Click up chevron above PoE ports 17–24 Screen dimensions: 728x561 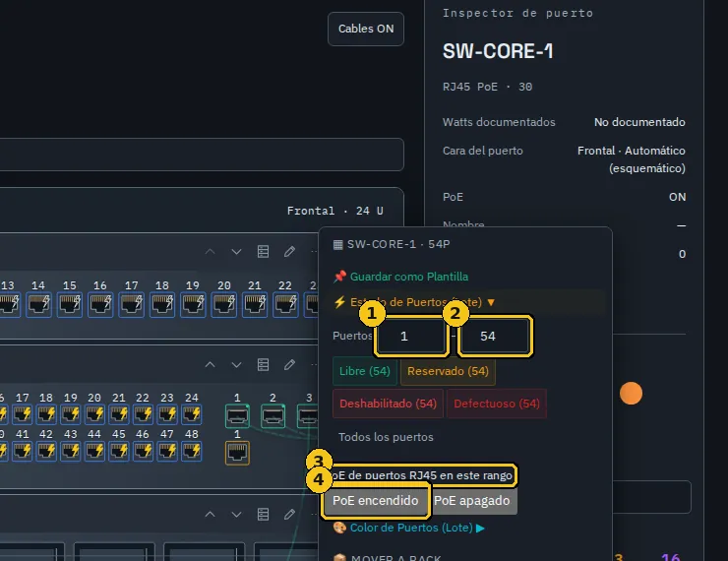pos(210,364)
